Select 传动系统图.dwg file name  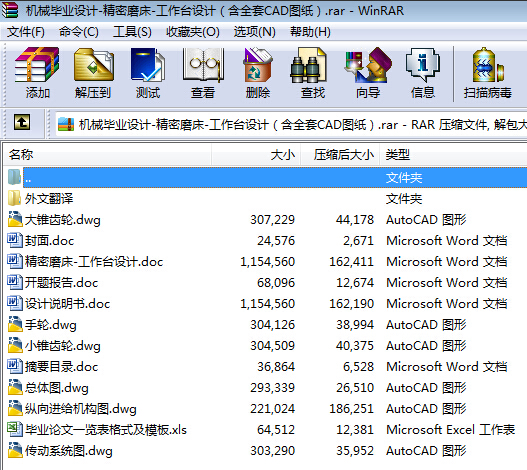[69, 451]
